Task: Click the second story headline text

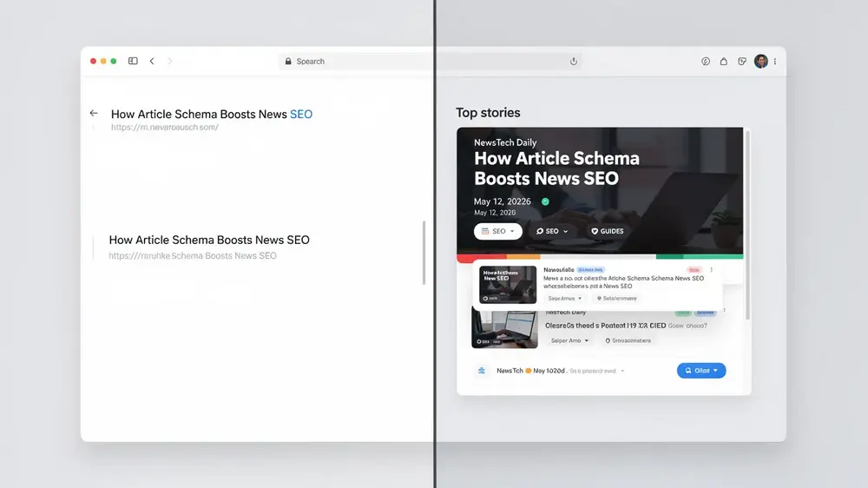Action: coord(626,326)
